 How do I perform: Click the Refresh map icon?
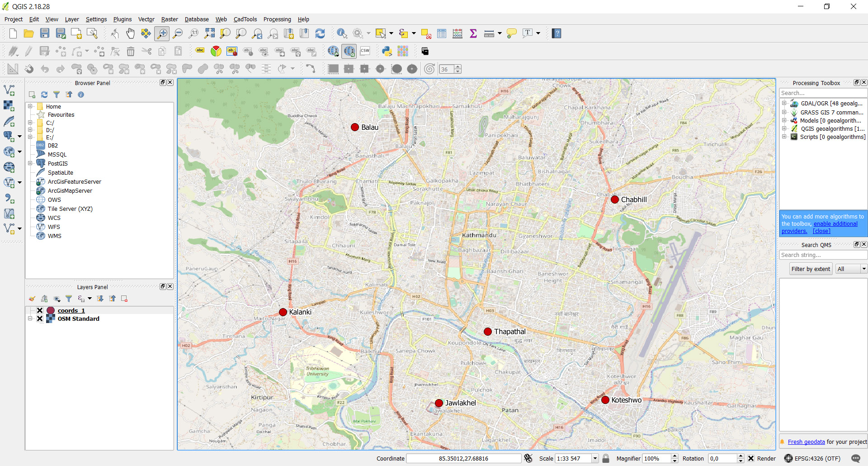coord(320,33)
